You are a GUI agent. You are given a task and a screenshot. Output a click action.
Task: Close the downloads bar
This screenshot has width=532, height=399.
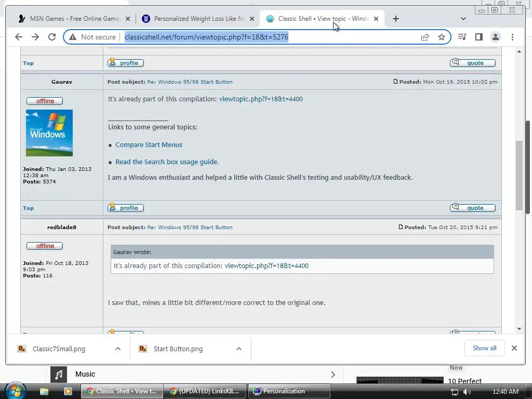(x=514, y=348)
